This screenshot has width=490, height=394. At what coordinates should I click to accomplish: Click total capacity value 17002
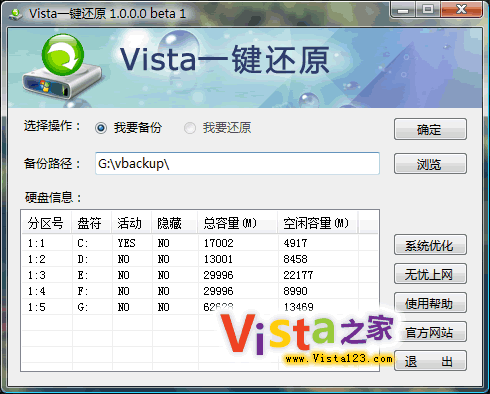(x=218, y=243)
